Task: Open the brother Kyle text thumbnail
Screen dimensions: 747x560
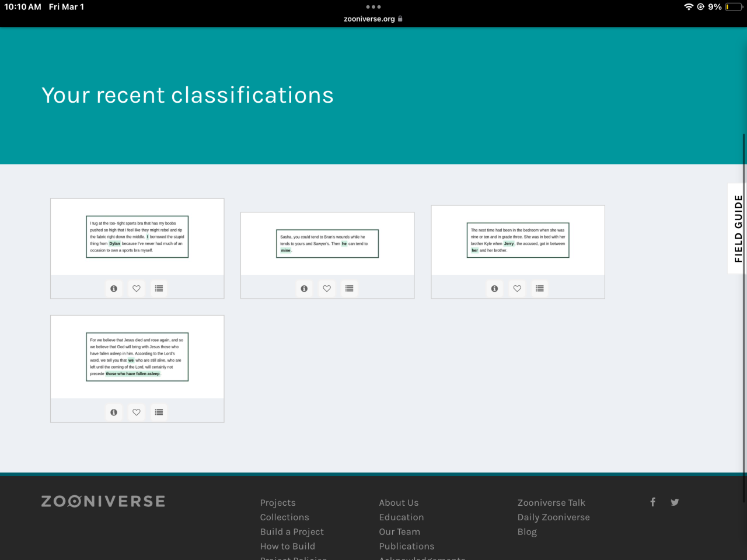Action: (518, 240)
